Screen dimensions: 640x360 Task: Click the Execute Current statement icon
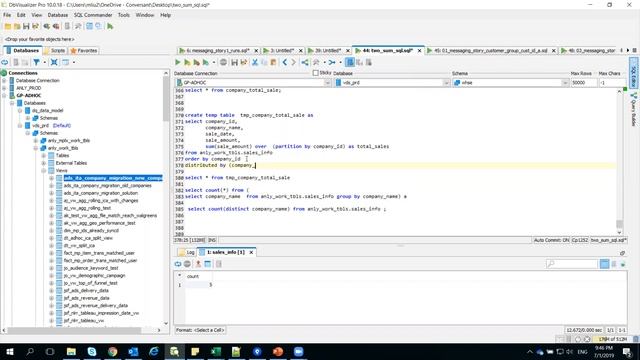187,62
